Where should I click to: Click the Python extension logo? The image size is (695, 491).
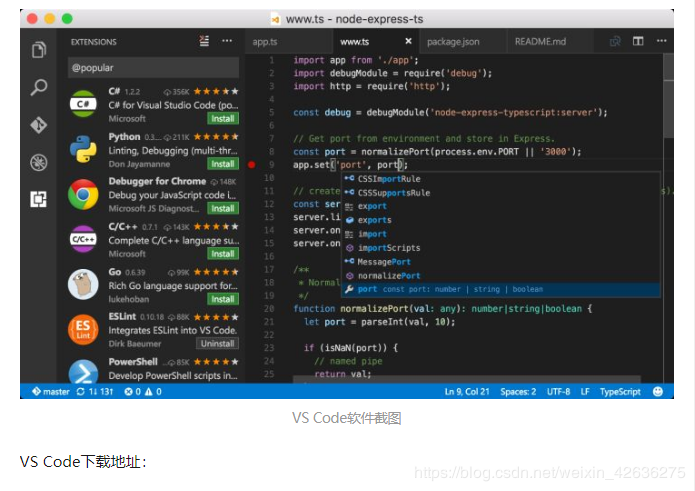click(x=83, y=149)
